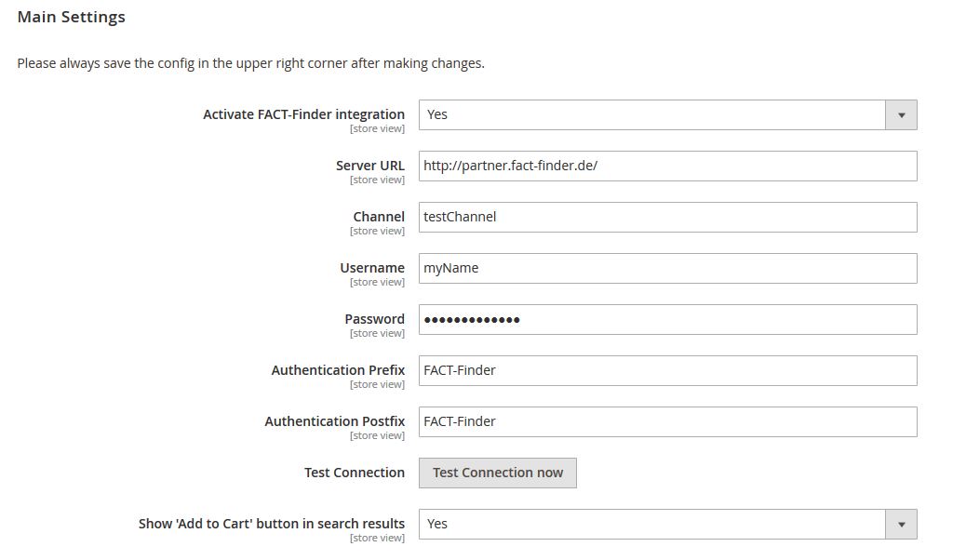Click the Username label text
Image resolution: width=966 pixels, height=560 pixels.
[x=372, y=268]
